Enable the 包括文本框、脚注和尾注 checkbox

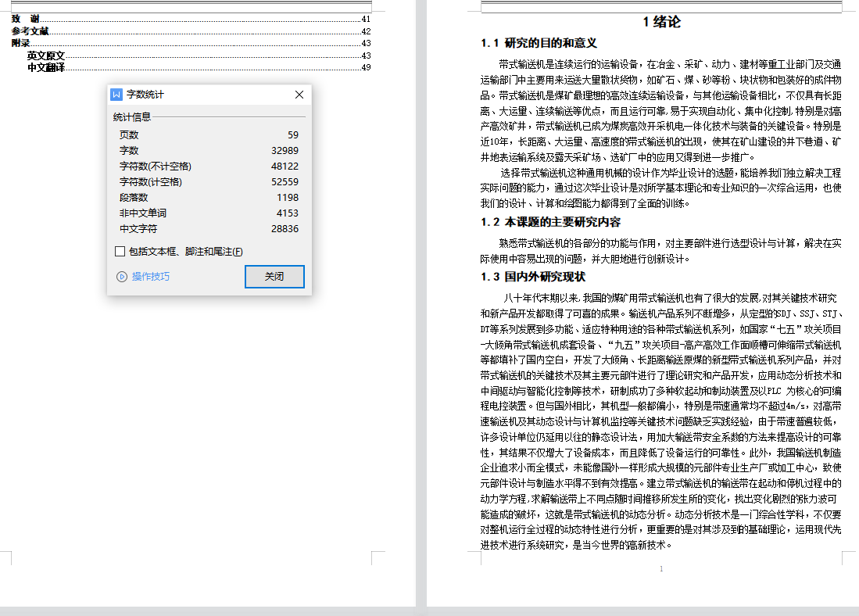tap(120, 252)
